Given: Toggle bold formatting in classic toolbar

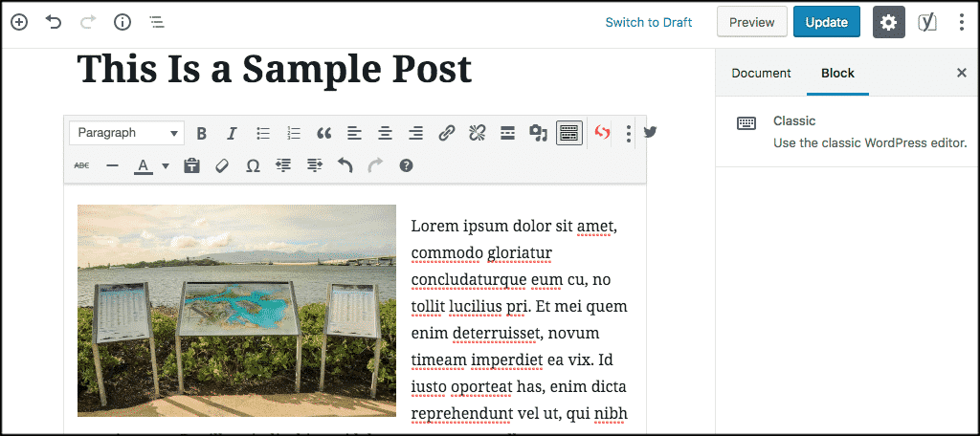Looking at the screenshot, I should pos(202,134).
